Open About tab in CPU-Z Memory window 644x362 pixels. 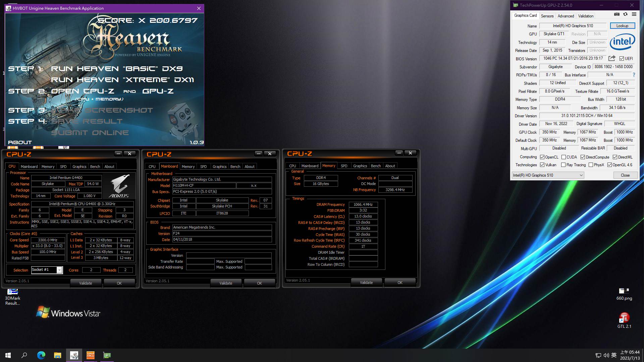390,166
